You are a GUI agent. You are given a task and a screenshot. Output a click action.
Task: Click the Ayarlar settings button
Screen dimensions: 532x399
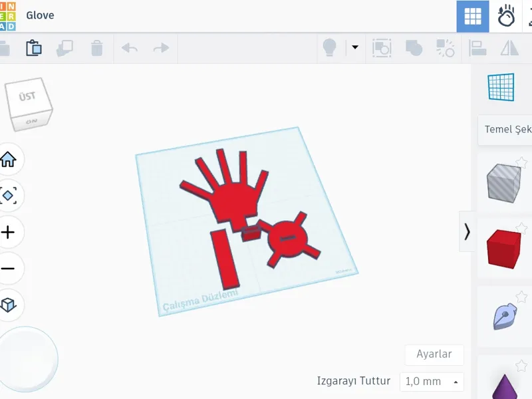click(434, 354)
